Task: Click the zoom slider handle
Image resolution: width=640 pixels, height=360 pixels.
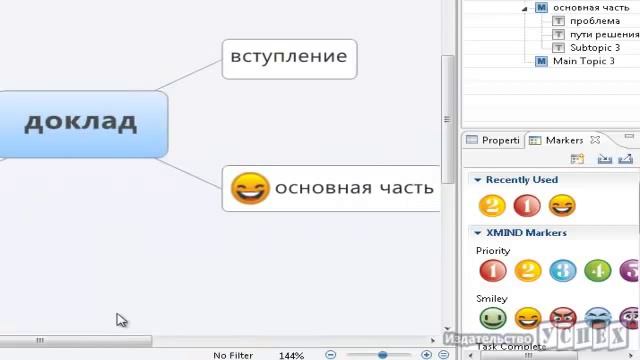Action: click(382, 355)
